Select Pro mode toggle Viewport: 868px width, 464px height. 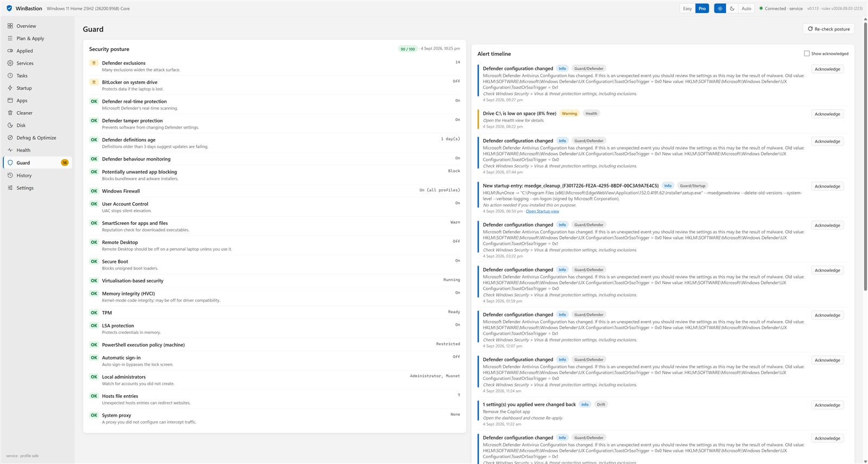pyautogui.click(x=702, y=9)
